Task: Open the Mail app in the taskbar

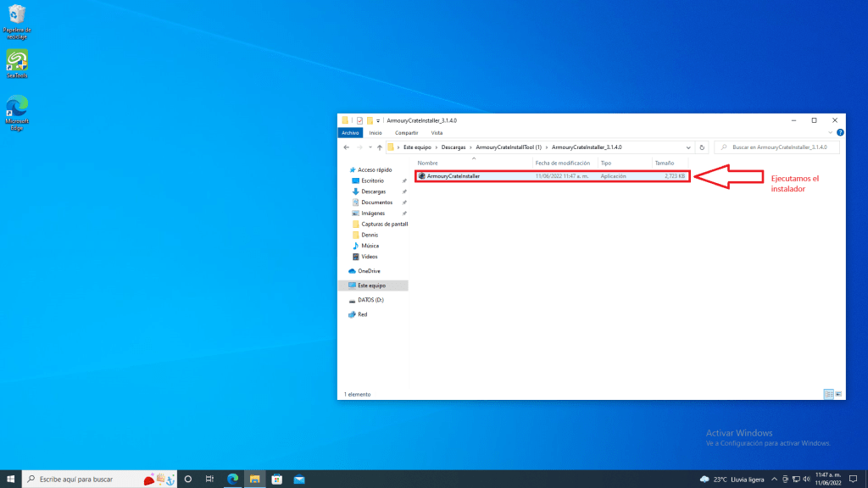Action: pos(299,479)
